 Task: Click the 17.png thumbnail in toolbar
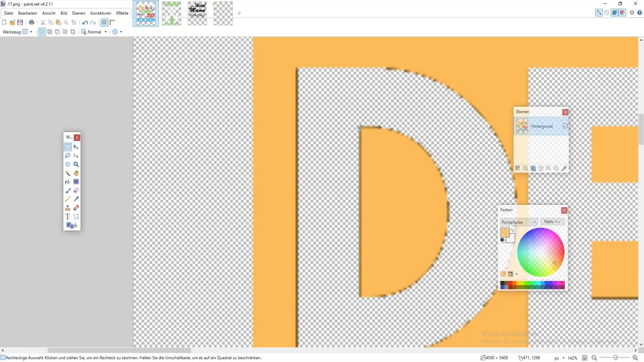pos(146,13)
